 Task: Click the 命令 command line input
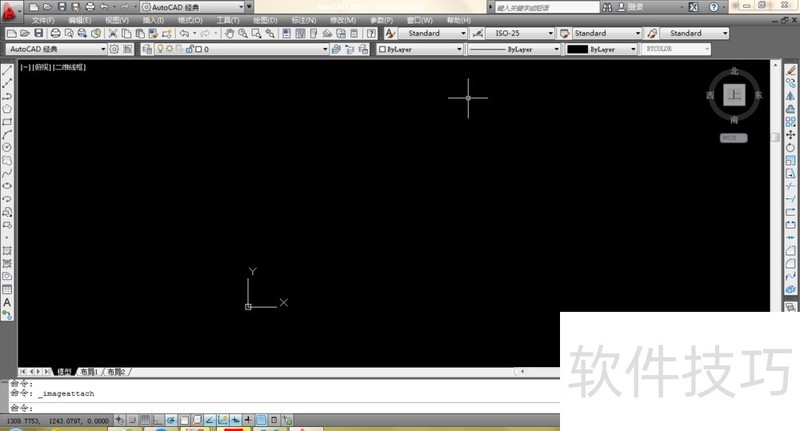pyautogui.click(x=286, y=408)
